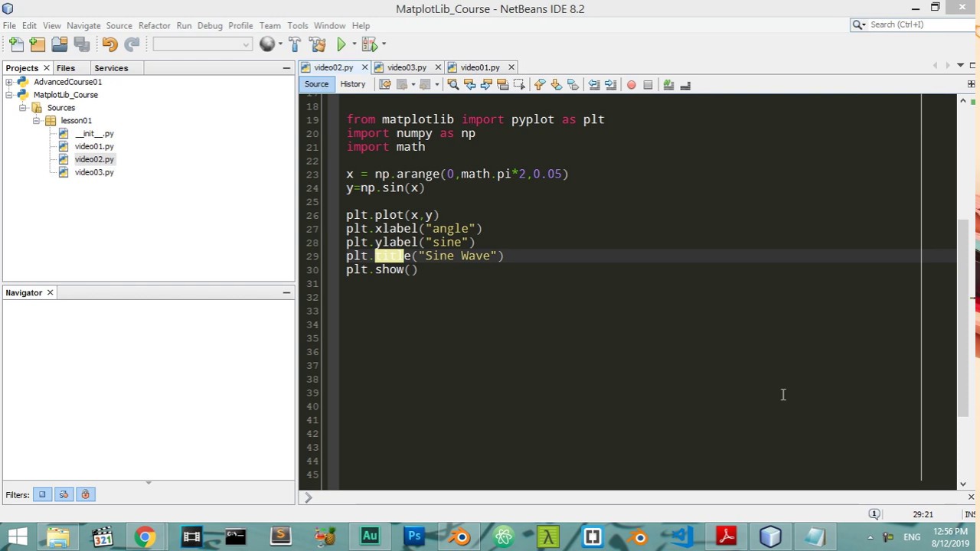Toggle the second Navigator filter button
This screenshot has height=551, width=980.
(x=64, y=494)
